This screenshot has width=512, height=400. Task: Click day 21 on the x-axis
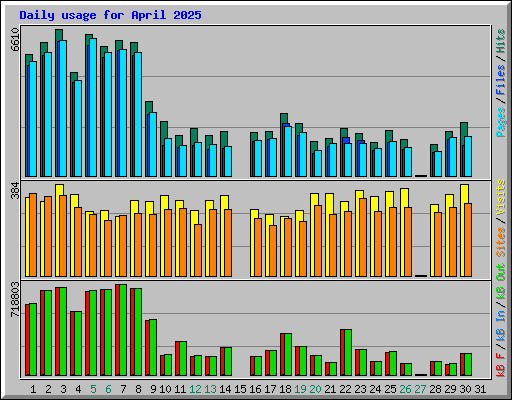pyautogui.click(x=330, y=389)
